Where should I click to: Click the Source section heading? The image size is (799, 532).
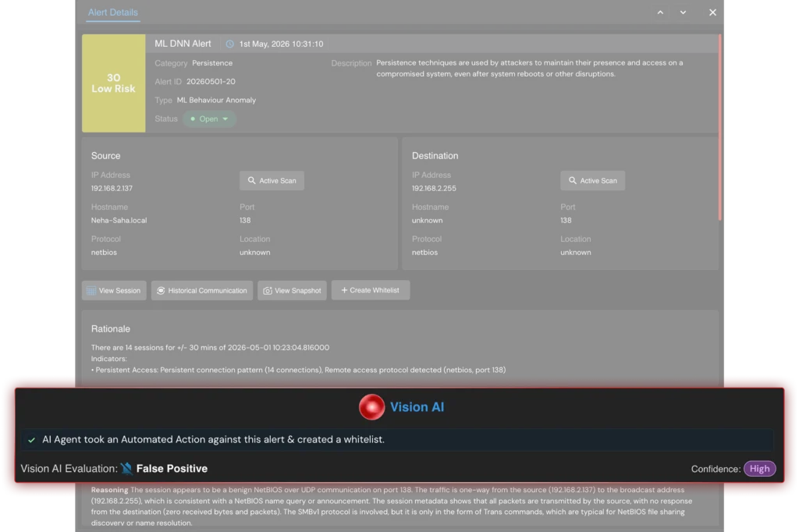pyautogui.click(x=105, y=155)
